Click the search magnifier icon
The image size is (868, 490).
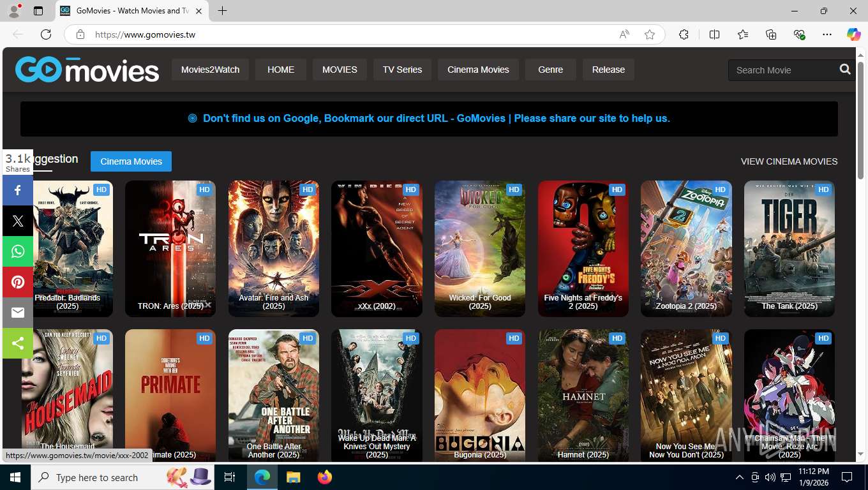pos(845,70)
